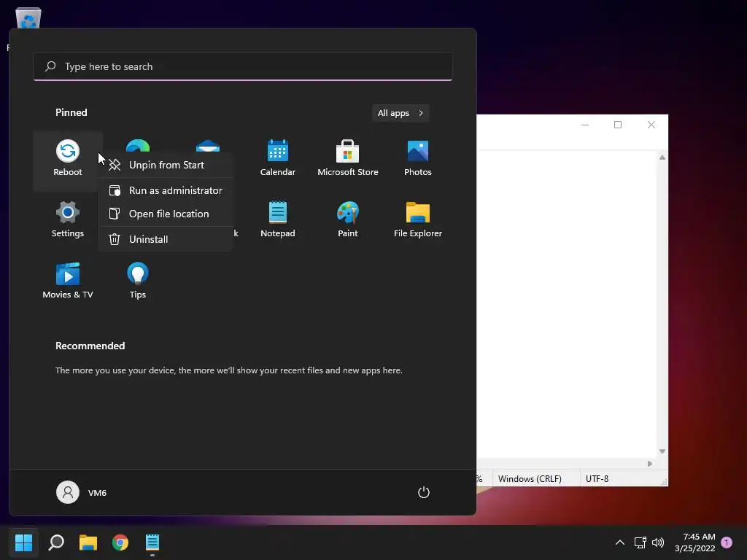
Task: Launch Movies & TV app
Action: 68,282
